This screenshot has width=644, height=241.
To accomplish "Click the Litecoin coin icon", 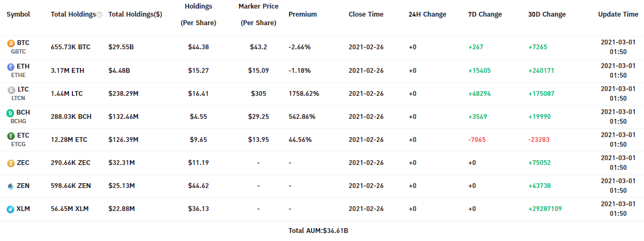I will point(11,89).
